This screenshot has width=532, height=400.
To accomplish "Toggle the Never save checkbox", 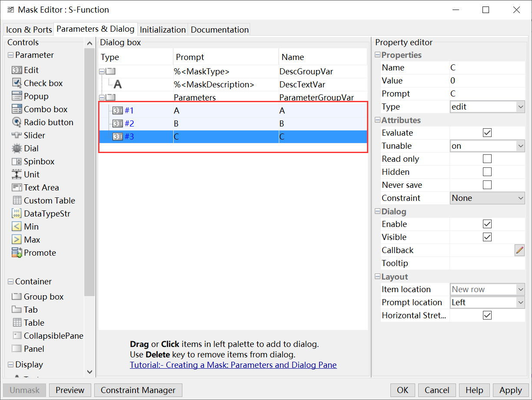I will (x=487, y=185).
